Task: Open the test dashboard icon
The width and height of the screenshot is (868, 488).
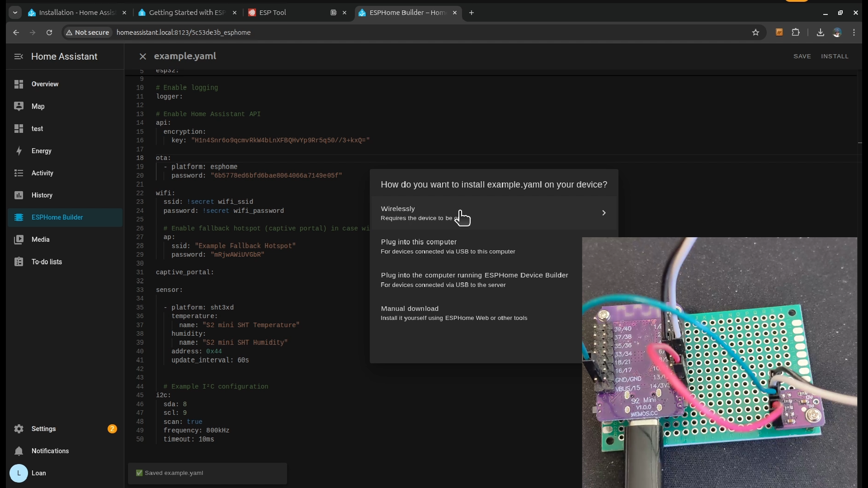Action: [19, 129]
